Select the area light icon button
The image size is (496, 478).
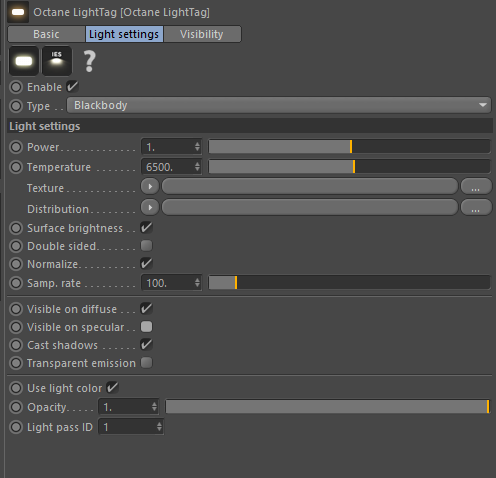coord(24,61)
